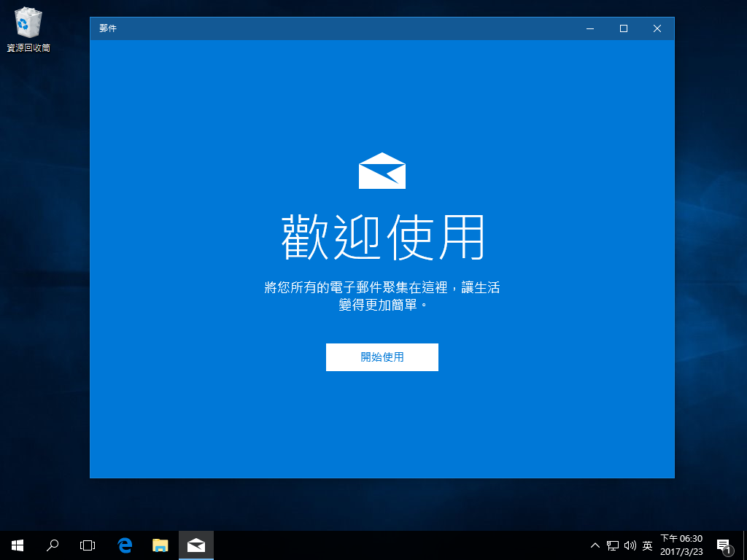Expand the hidden system tray icons

point(595,545)
